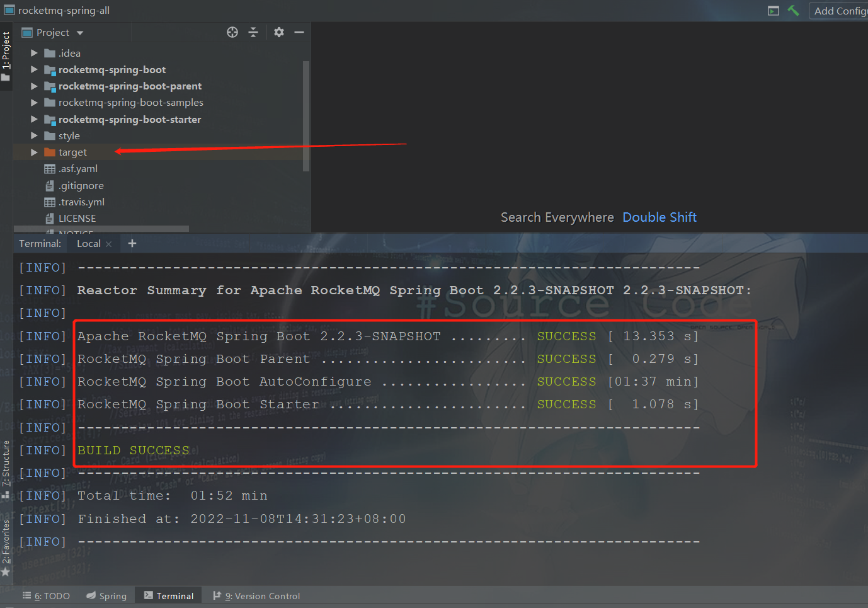Collapse the rocketmq-spring-boot-samples folder arrow

pos(33,102)
